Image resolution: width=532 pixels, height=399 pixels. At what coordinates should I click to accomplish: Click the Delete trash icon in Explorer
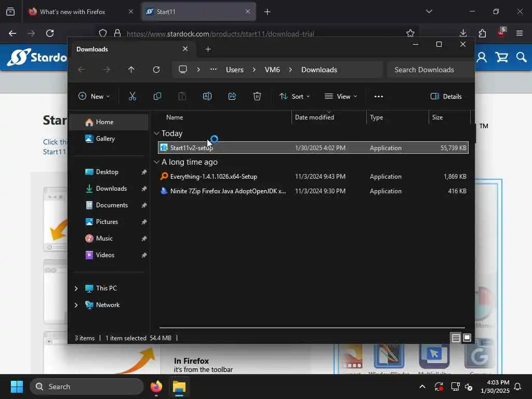point(257,96)
